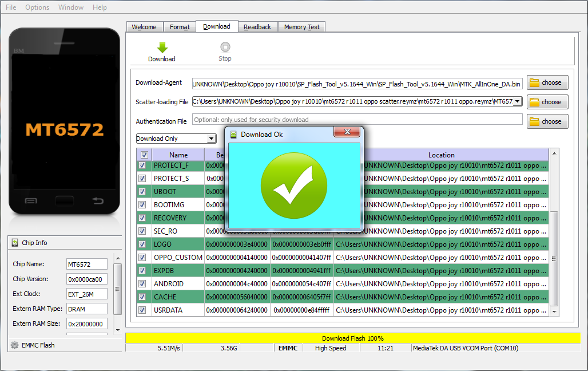The width and height of the screenshot is (588, 371).
Task: Click choose button for Authentication File
Action: pyautogui.click(x=547, y=122)
